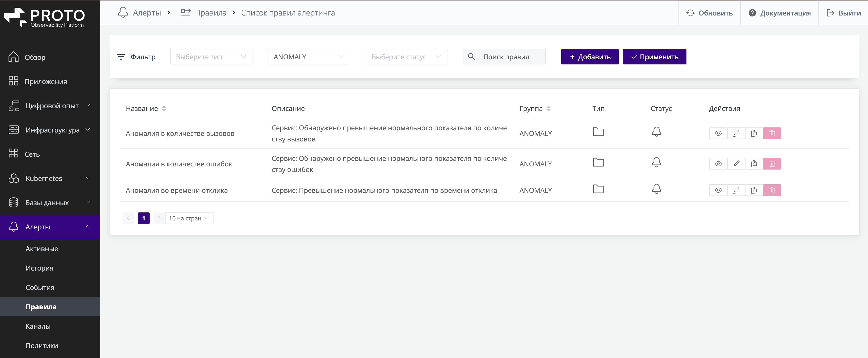Click the Применить button
868x358 pixels.
coord(654,57)
